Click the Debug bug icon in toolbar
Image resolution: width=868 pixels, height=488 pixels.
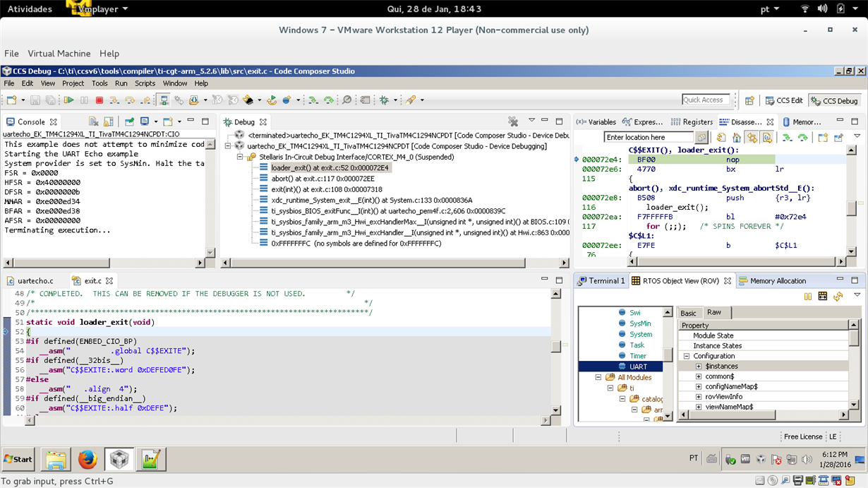[384, 100]
